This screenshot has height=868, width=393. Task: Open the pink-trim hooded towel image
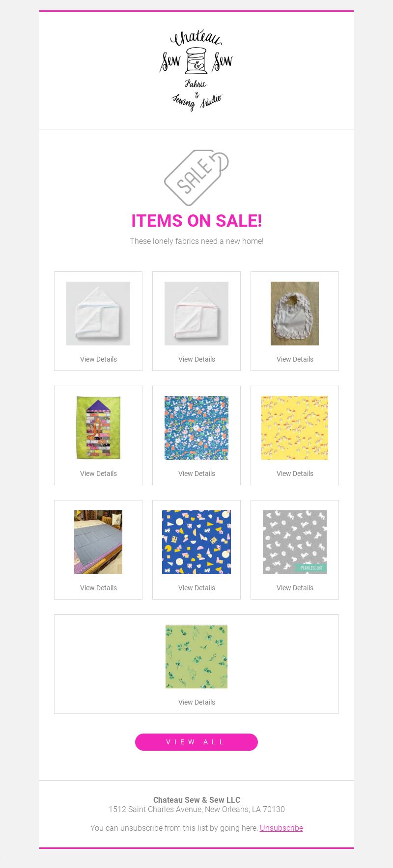[x=196, y=314]
